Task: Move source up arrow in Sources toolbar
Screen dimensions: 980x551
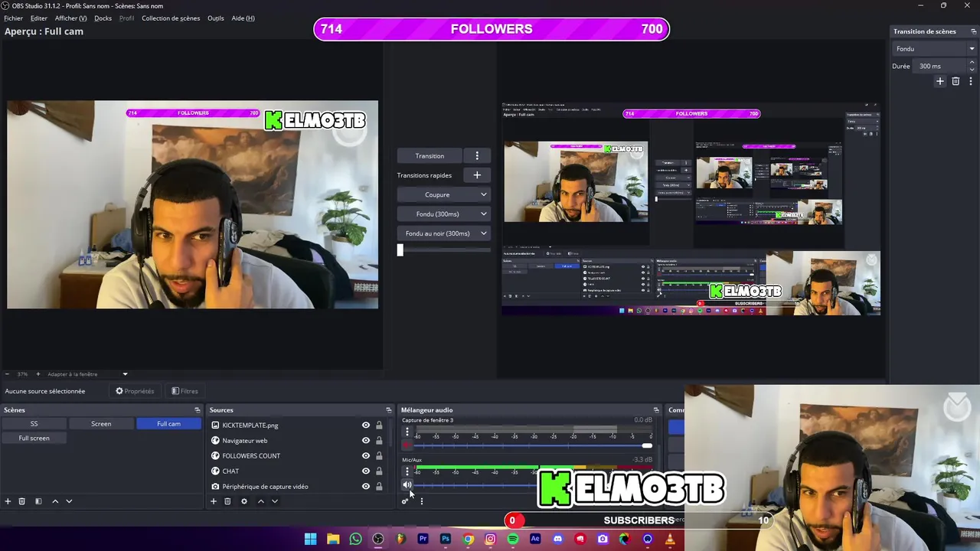Action: coord(260,501)
